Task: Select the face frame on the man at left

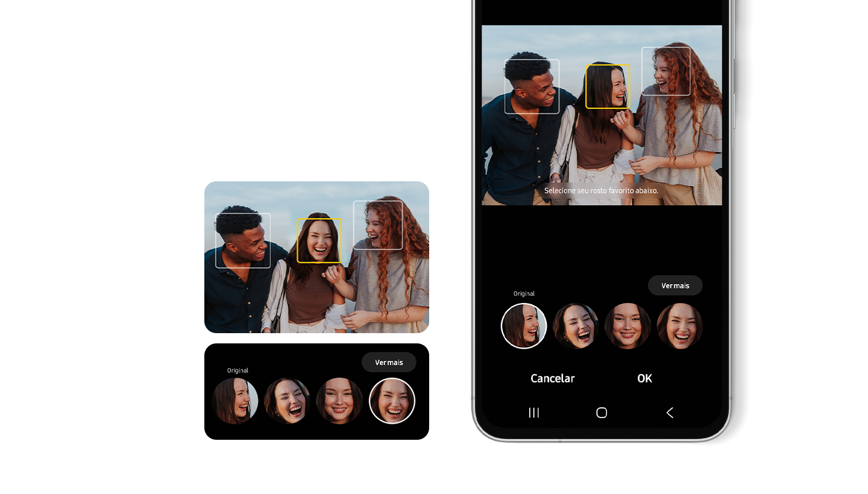Action: [532, 86]
